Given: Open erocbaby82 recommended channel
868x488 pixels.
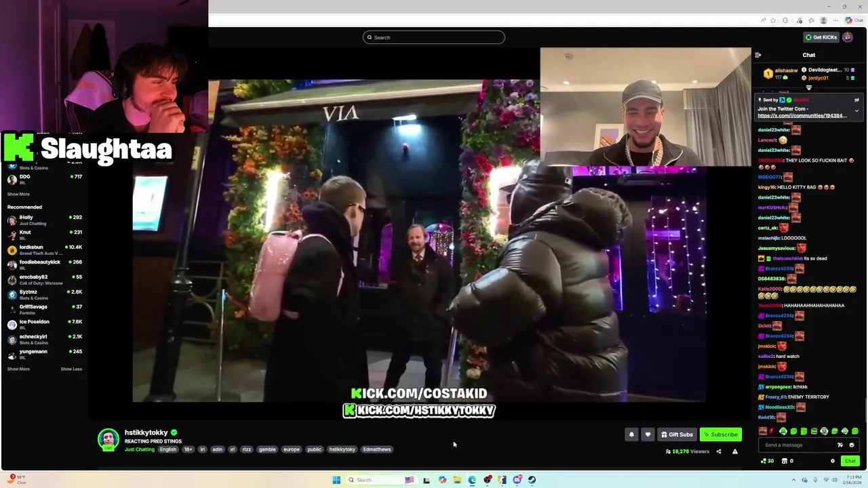Looking at the screenshot, I should (45, 280).
